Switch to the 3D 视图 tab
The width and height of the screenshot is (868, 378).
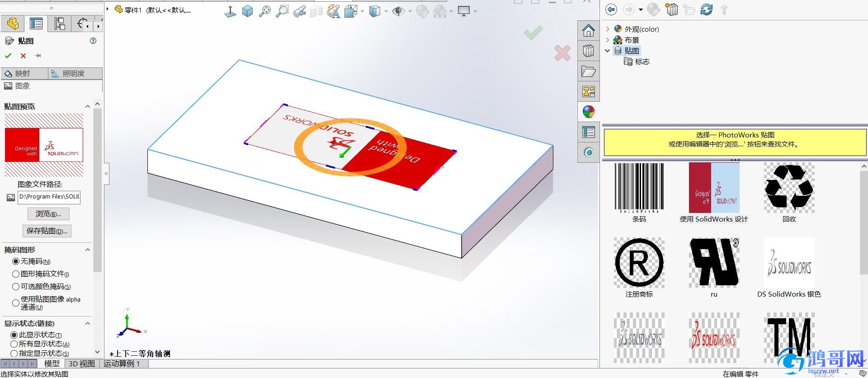pos(82,364)
